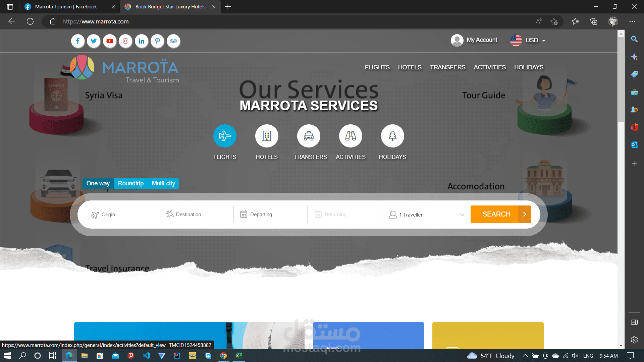Image resolution: width=644 pixels, height=362 pixels.
Task: Select the Transfers taxi icon
Action: pos(309,136)
